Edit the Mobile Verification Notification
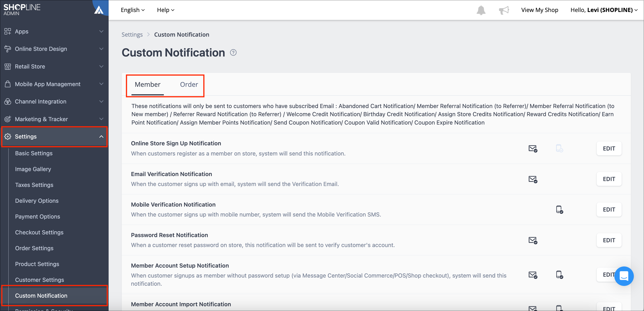The image size is (644, 311). [609, 210]
